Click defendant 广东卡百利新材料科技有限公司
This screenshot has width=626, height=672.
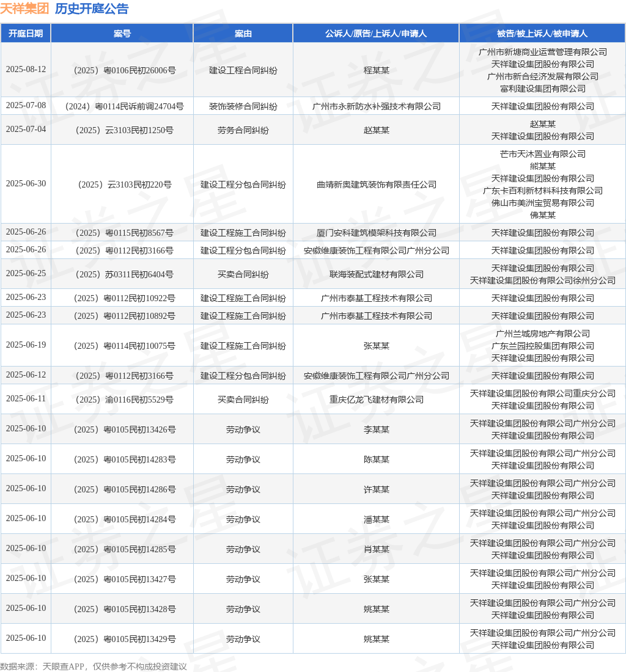542,191
